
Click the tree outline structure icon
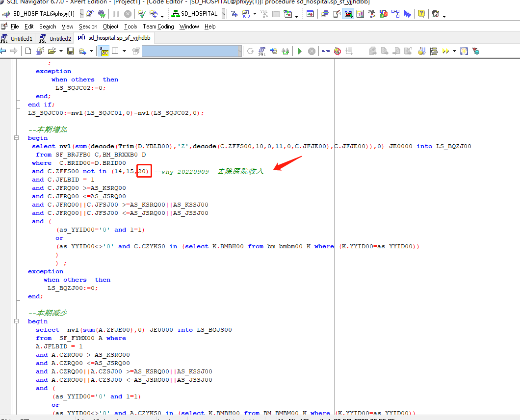tap(434, 51)
